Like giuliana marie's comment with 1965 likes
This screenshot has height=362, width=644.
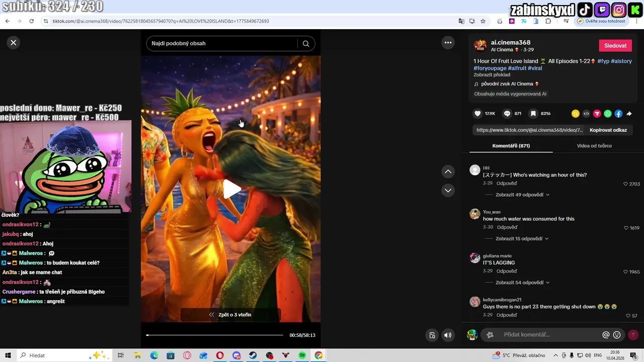click(626, 272)
